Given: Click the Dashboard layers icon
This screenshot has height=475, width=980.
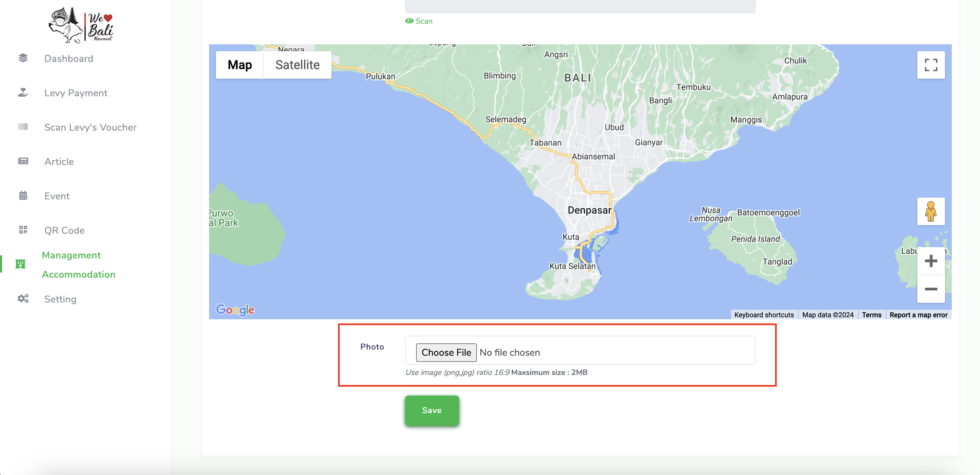Looking at the screenshot, I should coord(23,58).
